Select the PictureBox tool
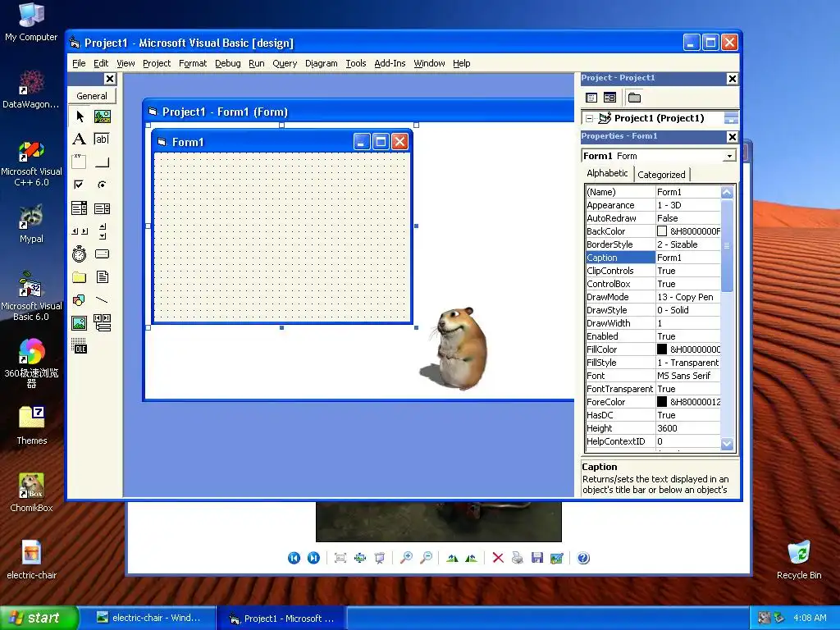 (102, 116)
